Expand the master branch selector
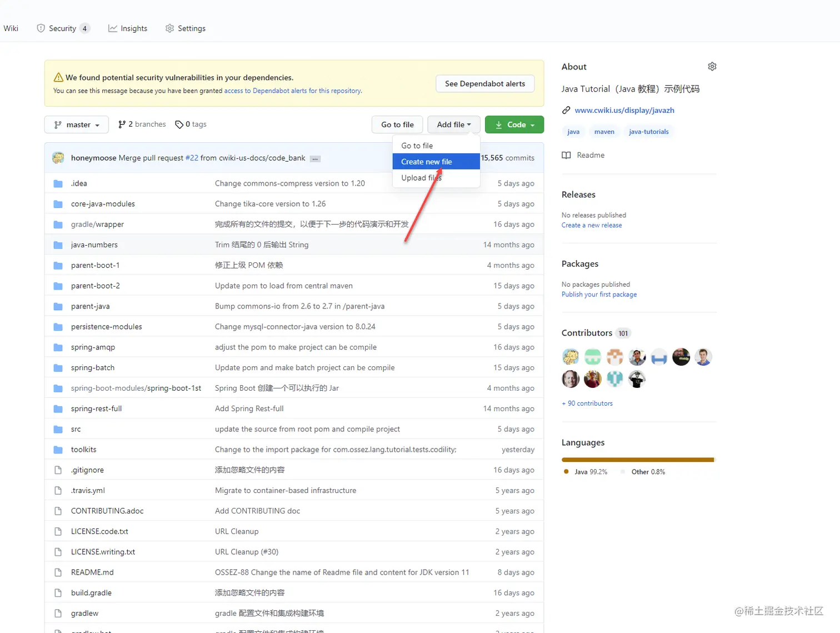The image size is (840, 633). [76, 124]
